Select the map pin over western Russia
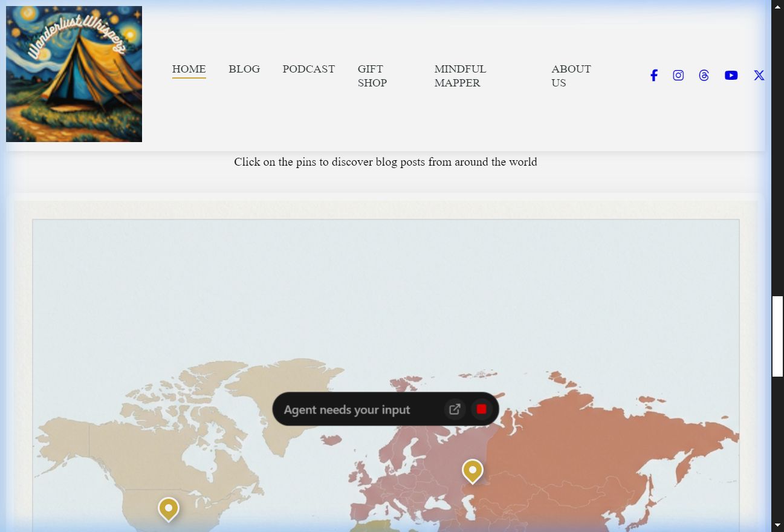The width and height of the screenshot is (784, 532). click(x=472, y=470)
